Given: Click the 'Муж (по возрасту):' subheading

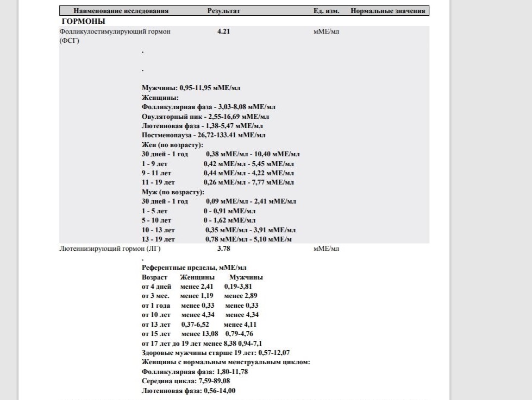Looking at the screenshot, I should pos(173,192).
